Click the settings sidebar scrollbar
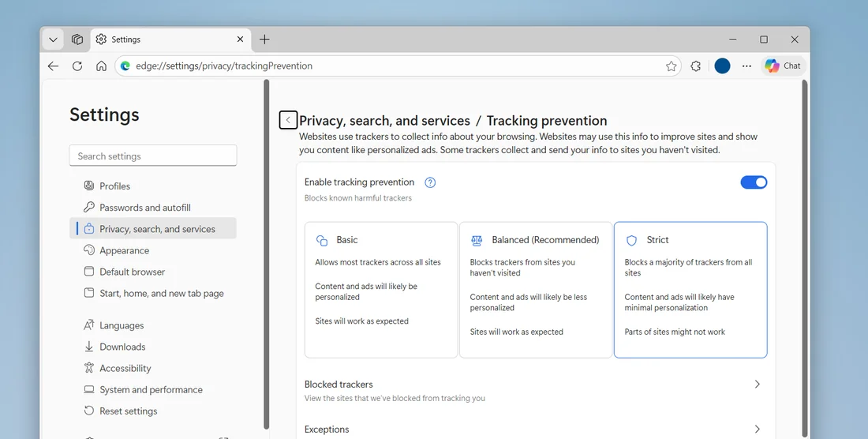The width and height of the screenshot is (868, 439). (x=266, y=255)
